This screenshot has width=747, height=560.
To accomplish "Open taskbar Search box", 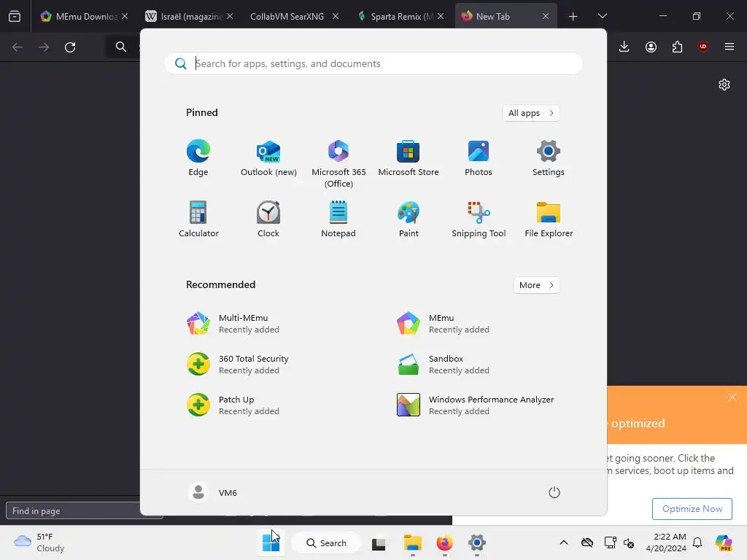I will coord(327,542).
